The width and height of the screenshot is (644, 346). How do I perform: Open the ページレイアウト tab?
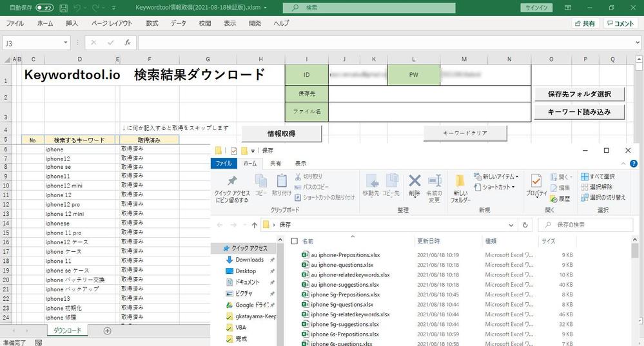click(112, 23)
